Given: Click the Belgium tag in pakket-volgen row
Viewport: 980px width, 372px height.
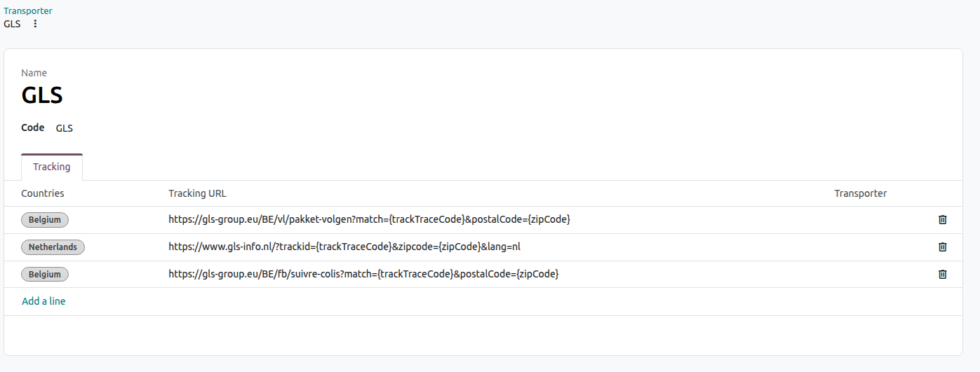Looking at the screenshot, I should pyautogui.click(x=45, y=220).
